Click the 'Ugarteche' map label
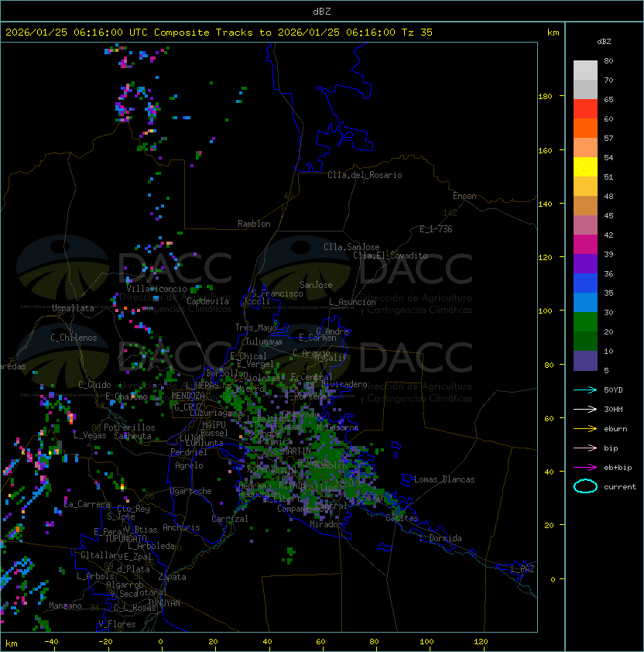This screenshot has width=644, height=652. pyautogui.click(x=191, y=491)
